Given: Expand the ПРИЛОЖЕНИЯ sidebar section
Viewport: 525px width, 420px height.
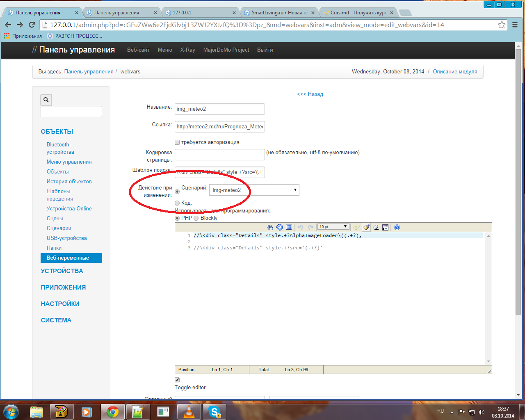Looking at the screenshot, I should 63,288.
